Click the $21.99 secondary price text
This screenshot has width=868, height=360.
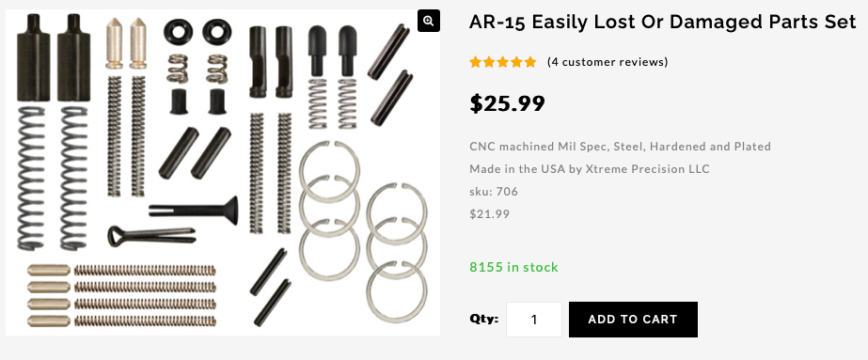pyautogui.click(x=489, y=213)
